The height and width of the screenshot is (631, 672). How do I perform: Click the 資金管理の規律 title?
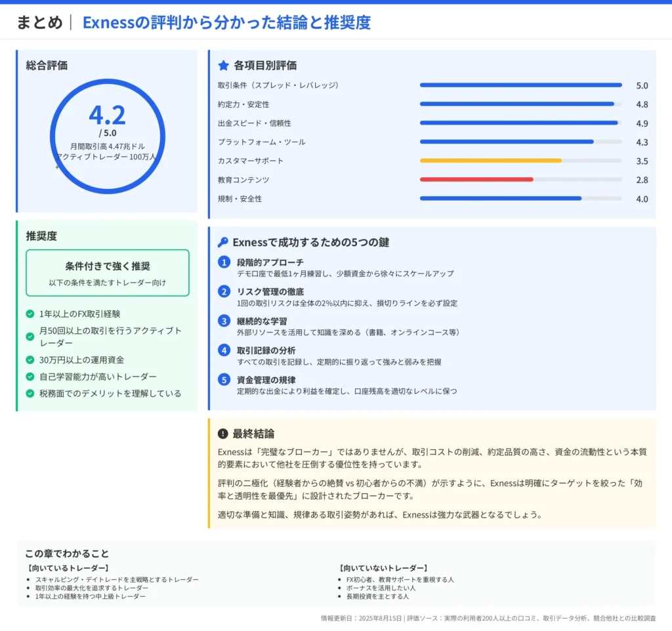[266, 380]
